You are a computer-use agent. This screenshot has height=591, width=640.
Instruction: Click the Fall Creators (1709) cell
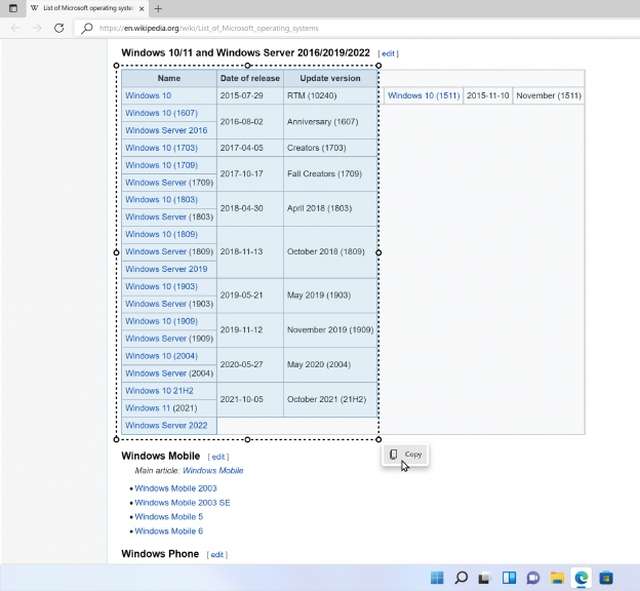click(330, 174)
